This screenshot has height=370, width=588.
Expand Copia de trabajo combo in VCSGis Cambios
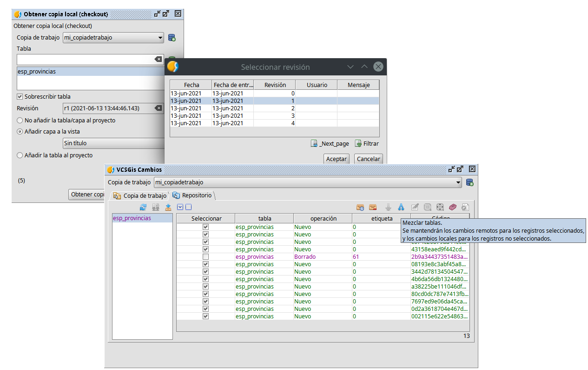click(x=458, y=182)
